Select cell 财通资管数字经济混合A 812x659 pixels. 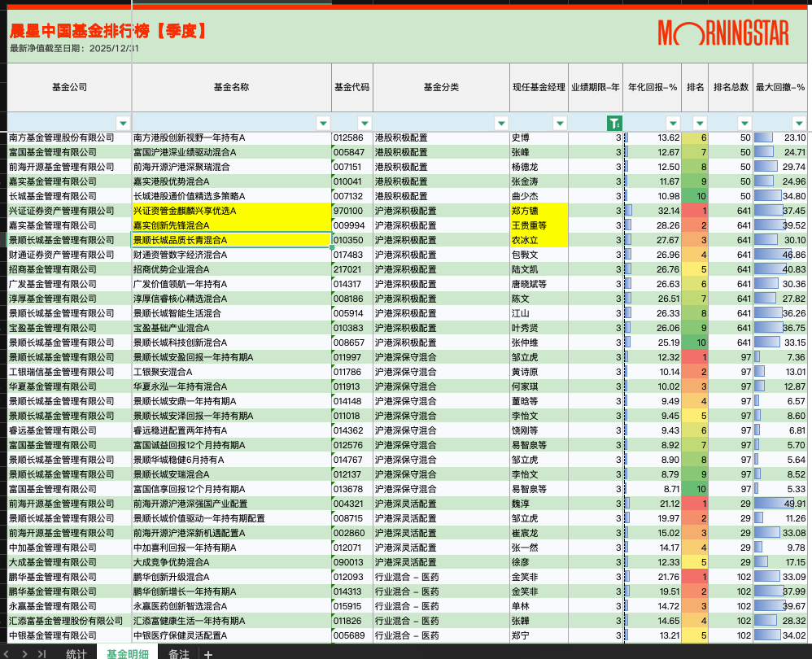(232, 255)
